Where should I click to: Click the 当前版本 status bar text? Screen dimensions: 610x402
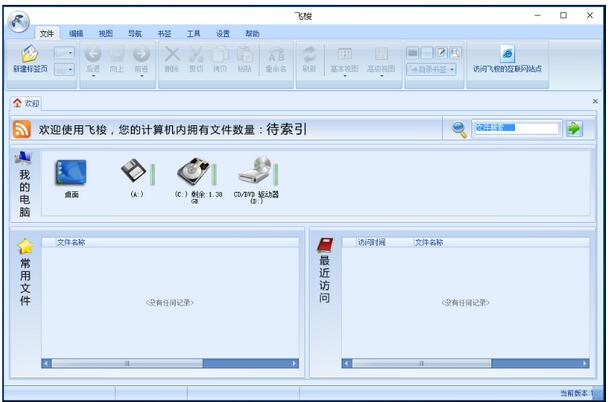coord(578,393)
